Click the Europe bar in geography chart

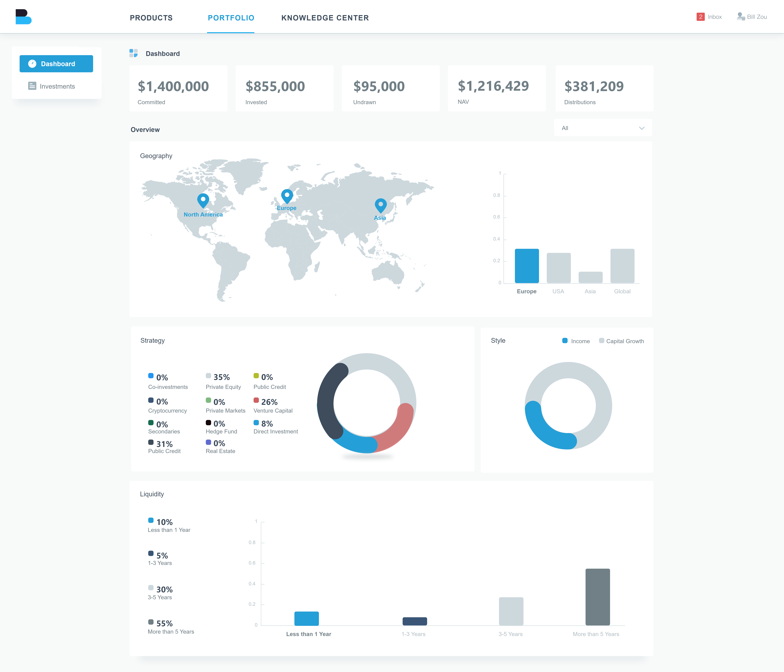tap(527, 266)
